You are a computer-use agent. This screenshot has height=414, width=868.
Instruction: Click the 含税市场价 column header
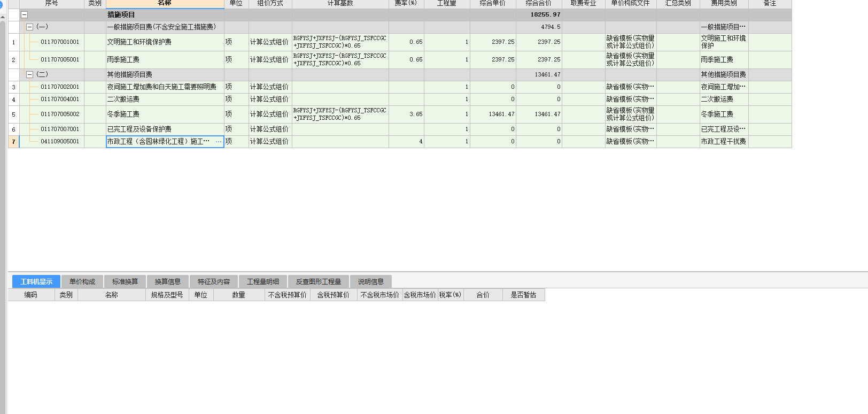point(420,295)
